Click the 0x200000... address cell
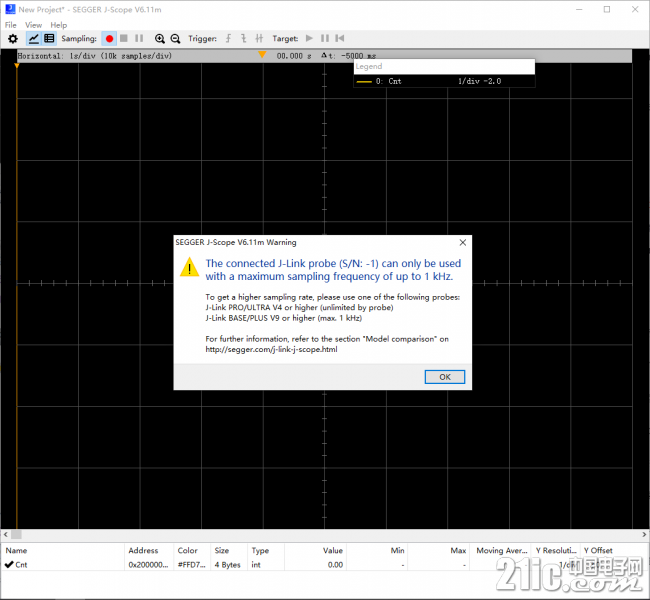 click(148, 564)
